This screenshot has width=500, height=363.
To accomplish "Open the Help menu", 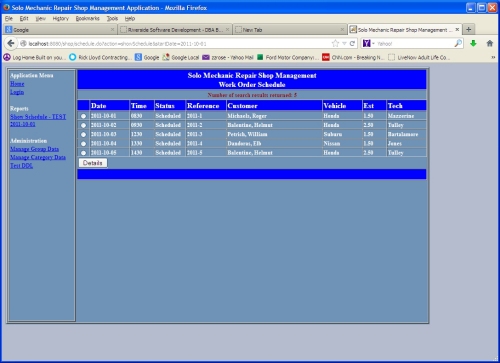I will coord(130,18).
